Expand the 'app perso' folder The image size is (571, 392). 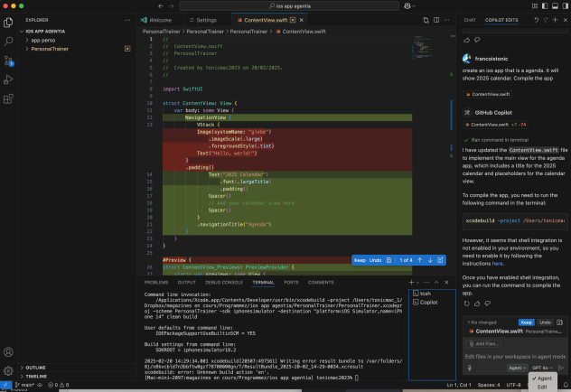tap(42, 40)
